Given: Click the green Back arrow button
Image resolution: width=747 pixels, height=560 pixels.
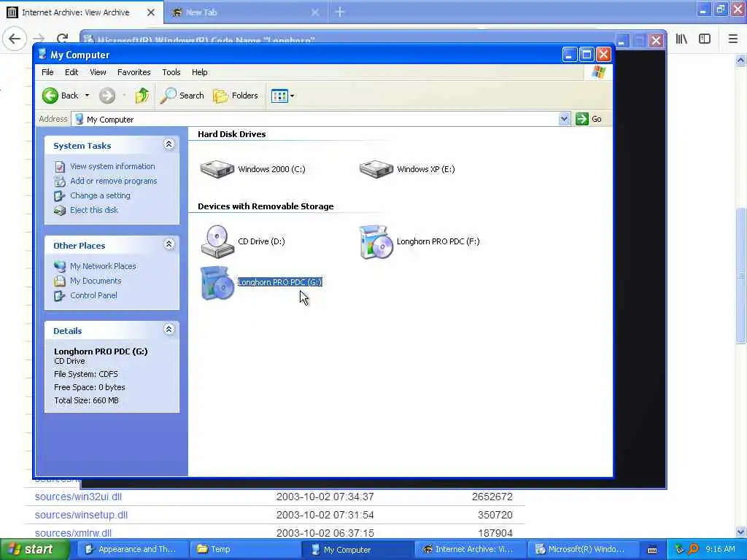Looking at the screenshot, I should click(x=50, y=96).
